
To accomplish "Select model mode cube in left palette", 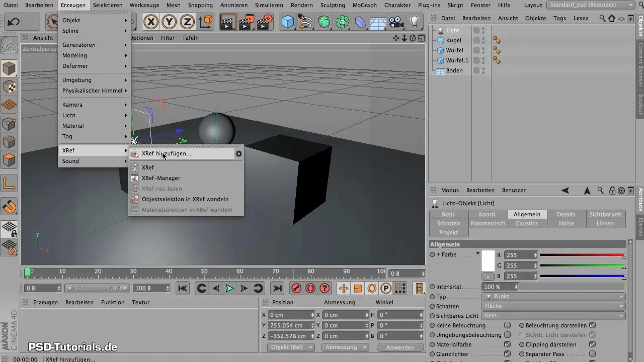I will (10, 68).
